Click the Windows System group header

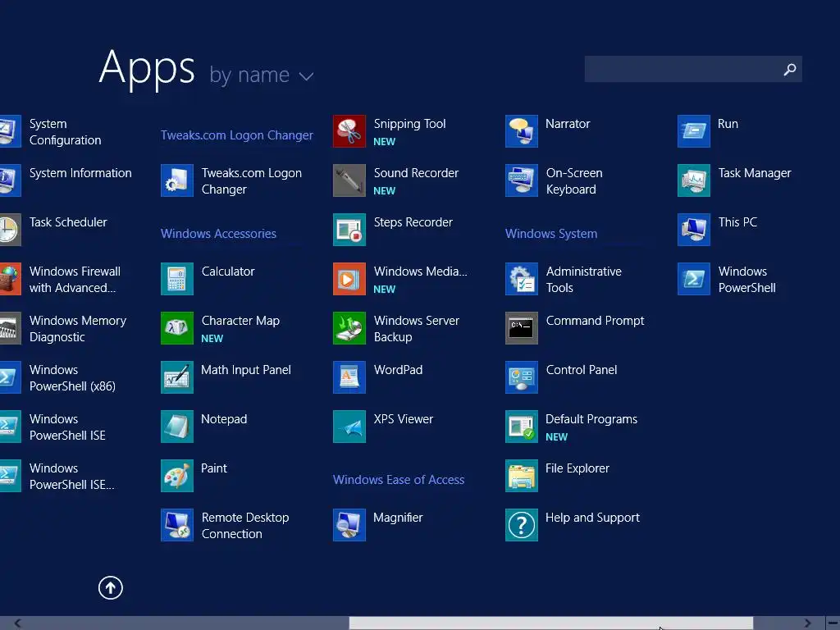pos(551,234)
